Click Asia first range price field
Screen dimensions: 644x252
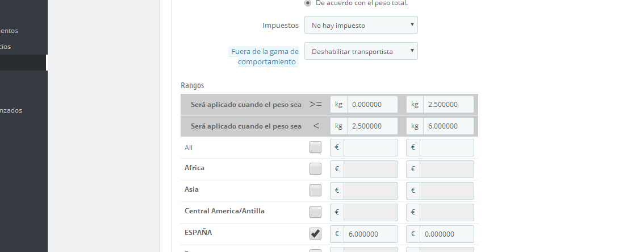pyautogui.click(x=370, y=191)
